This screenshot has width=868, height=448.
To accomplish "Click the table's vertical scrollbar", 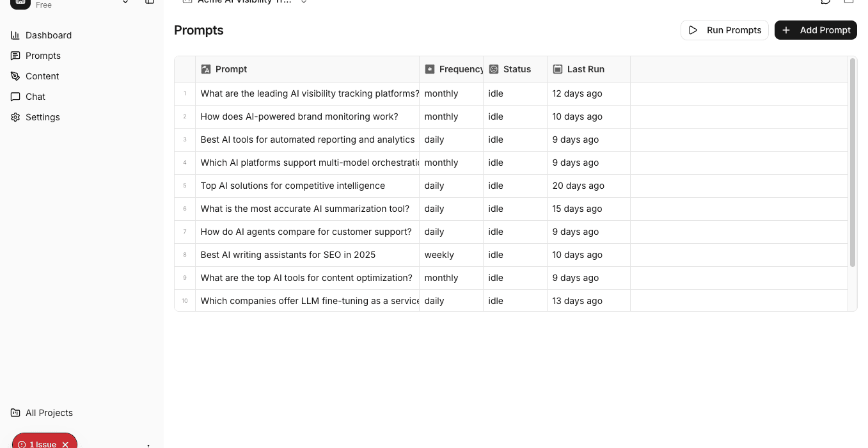I will pyautogui.click(x=852, y=163).
